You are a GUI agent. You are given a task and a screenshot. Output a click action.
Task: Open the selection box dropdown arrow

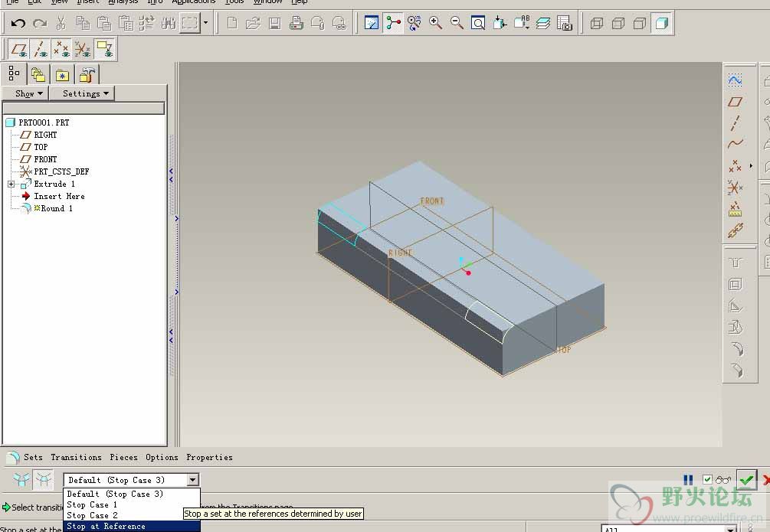click(206, 22)
